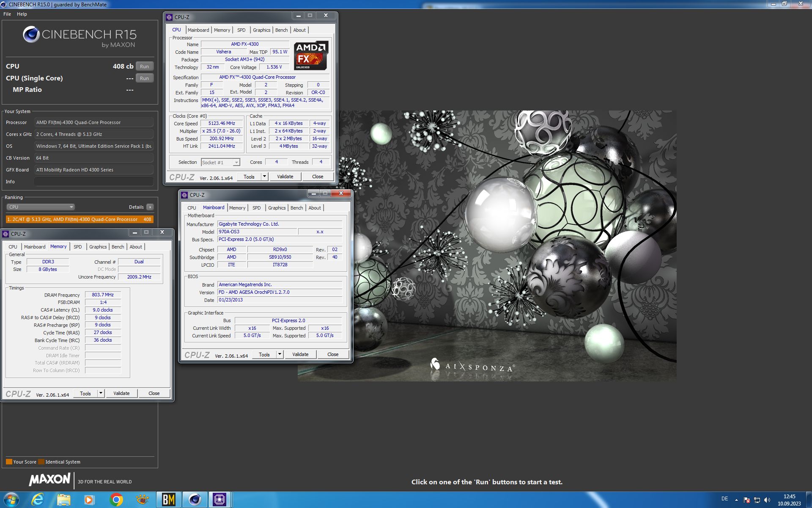This screenshot has width=812, height=508.
Task: Click Multiplier value x 25.5
Action: 222,131
